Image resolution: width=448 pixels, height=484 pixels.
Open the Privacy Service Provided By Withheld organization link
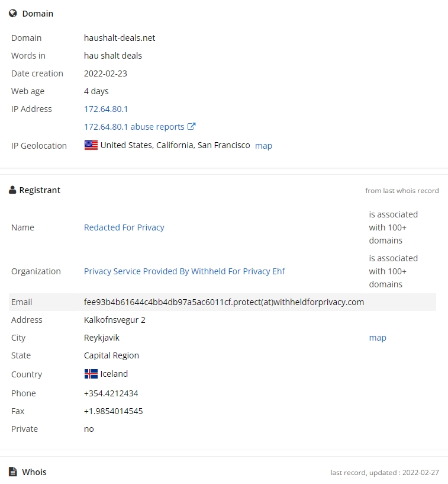[185, 271]
